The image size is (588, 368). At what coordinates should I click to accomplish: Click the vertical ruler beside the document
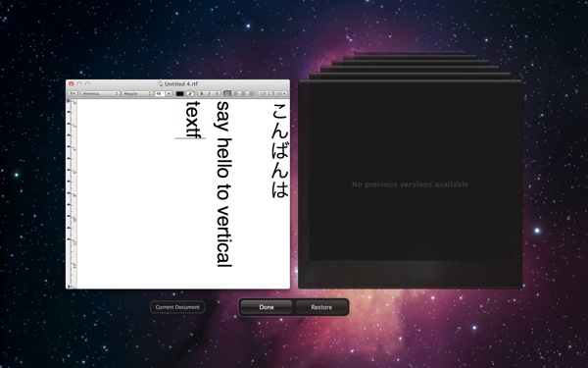point(72,193)
